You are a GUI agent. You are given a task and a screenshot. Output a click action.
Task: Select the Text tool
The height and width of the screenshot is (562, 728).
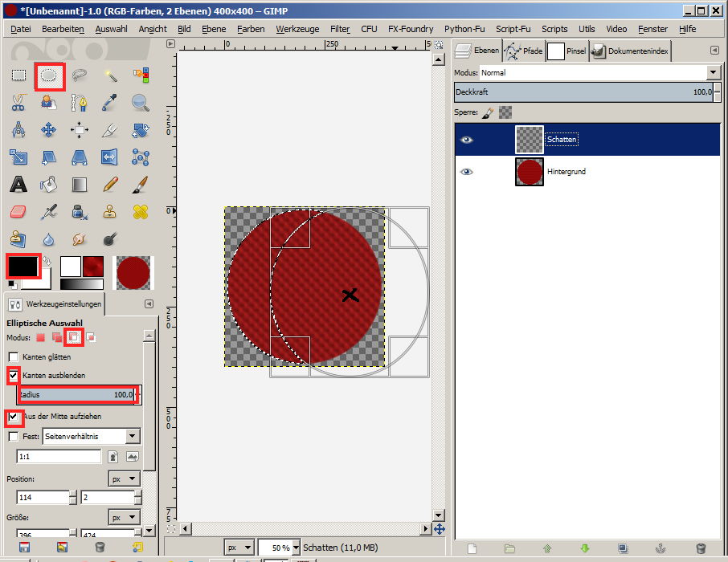tap(18, 185)
